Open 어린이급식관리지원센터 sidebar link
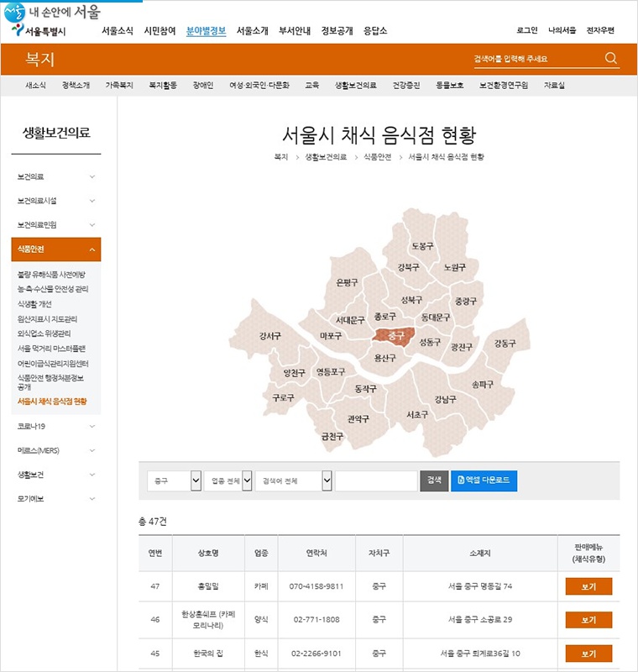The image size is (638, 672). 53,364
